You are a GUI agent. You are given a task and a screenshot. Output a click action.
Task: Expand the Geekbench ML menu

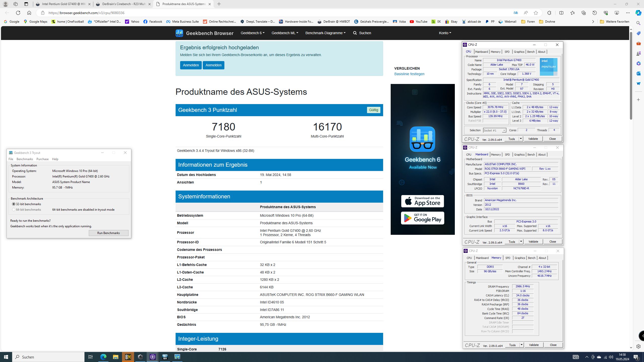285,33
